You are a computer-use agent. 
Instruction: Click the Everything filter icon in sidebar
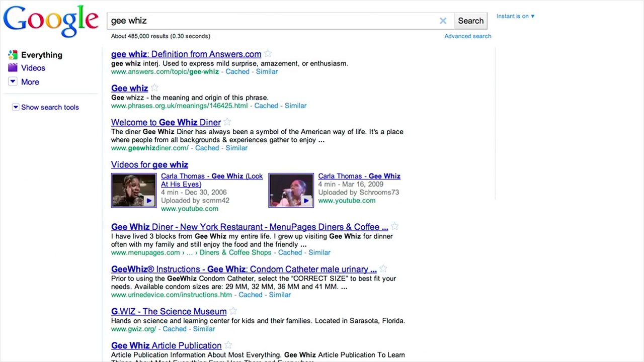[x=13, y=55]
